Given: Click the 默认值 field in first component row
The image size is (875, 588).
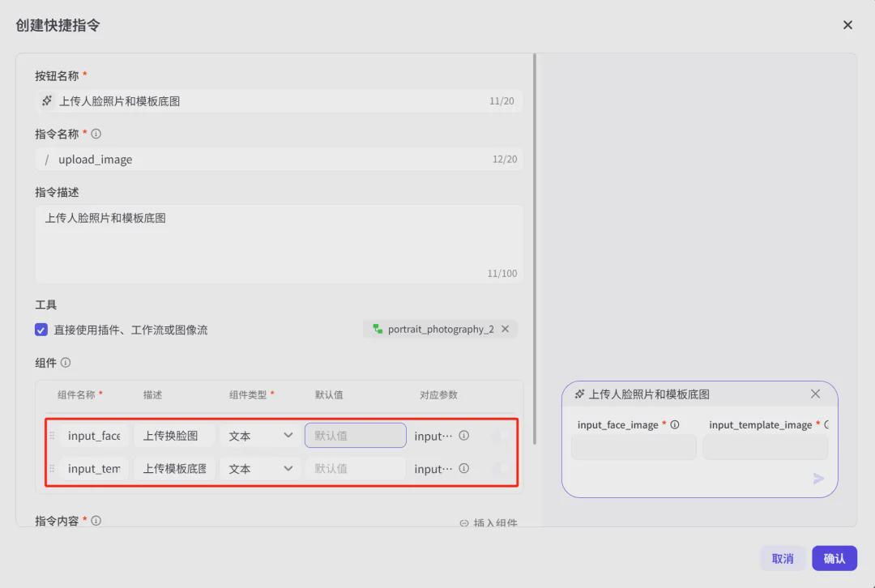Looking at the screenshot, I should pos(355,435).
